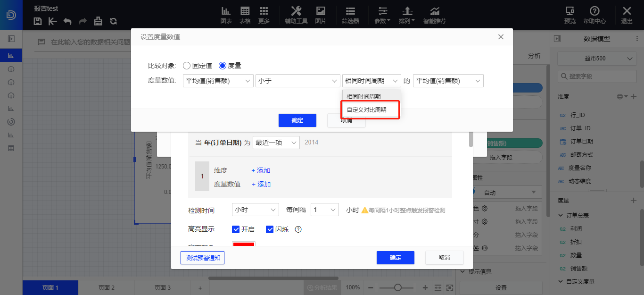Open the 小于 comparison operator dropdown
This screenshot has width=644, height=295.
298,81
